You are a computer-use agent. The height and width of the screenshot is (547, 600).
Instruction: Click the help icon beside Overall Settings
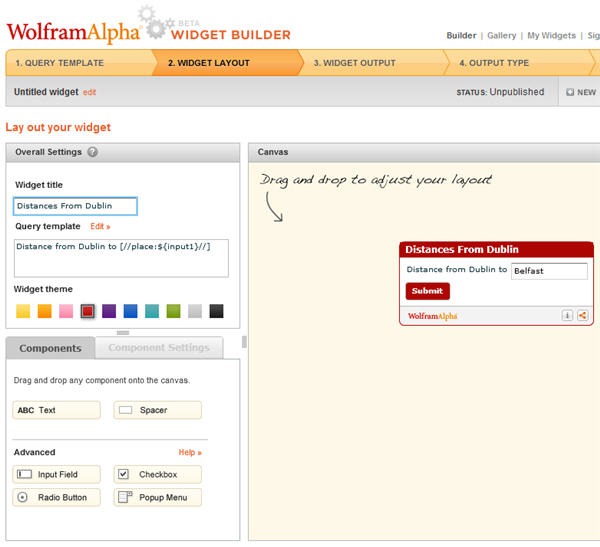point(93,152)
